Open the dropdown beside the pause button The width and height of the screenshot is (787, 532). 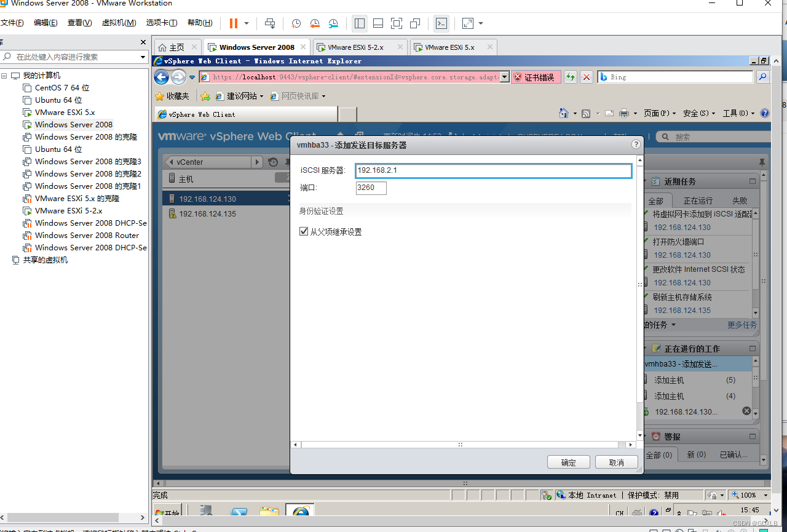[x=247, y=23]
